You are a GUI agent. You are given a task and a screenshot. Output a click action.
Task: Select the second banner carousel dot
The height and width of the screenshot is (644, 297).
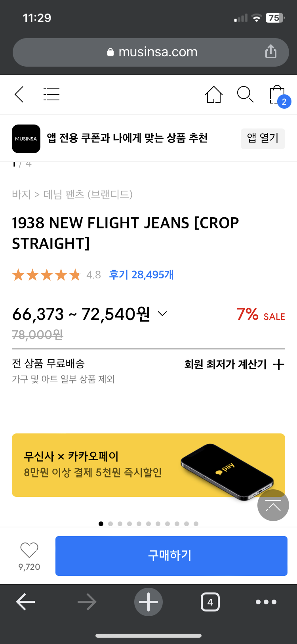(x=110, y=524)
